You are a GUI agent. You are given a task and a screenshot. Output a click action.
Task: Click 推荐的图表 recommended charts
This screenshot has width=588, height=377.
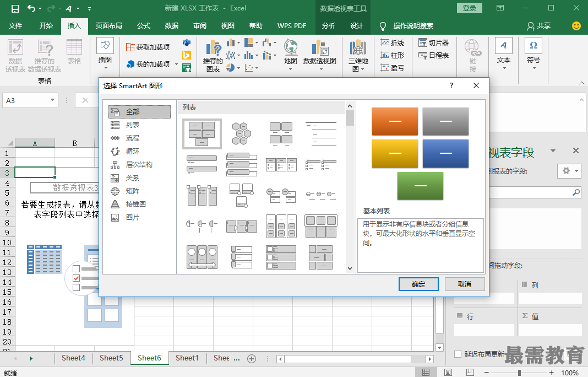(213, 56)
